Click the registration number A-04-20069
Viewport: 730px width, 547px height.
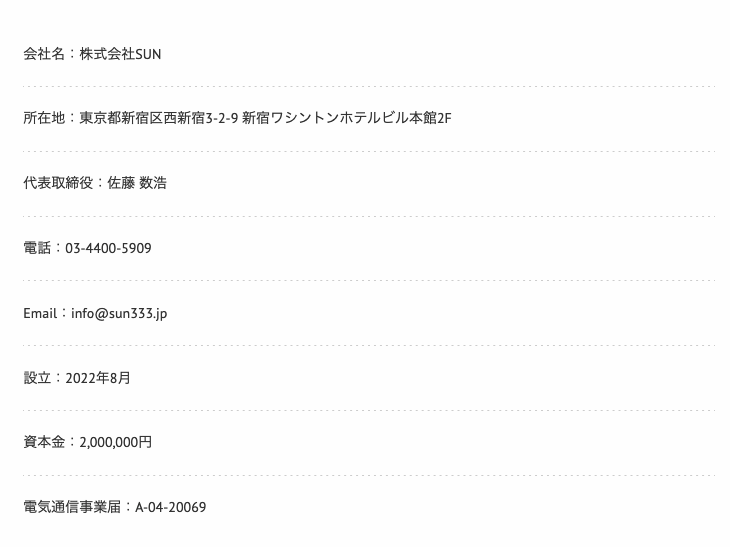click(x=170, y=507)
